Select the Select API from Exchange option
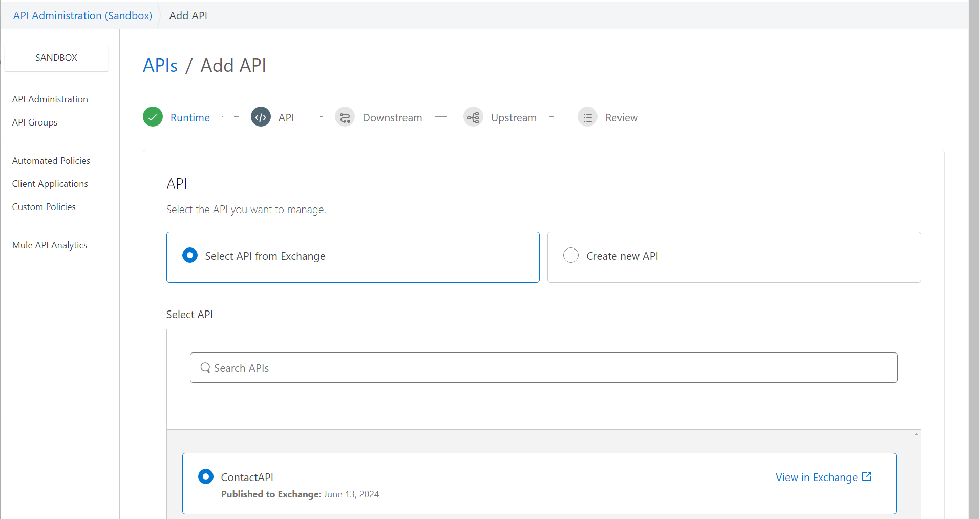 (x=190, y=255)
